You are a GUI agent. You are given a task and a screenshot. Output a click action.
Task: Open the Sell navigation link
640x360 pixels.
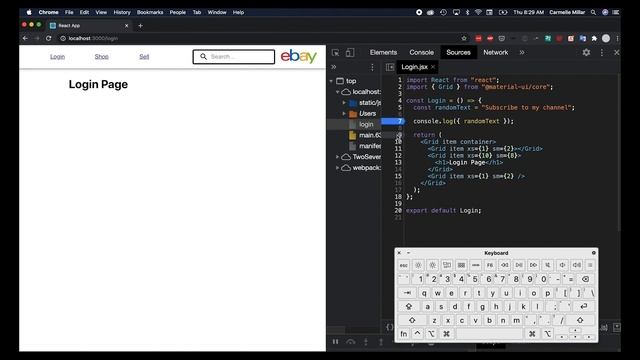click(144, 57)
